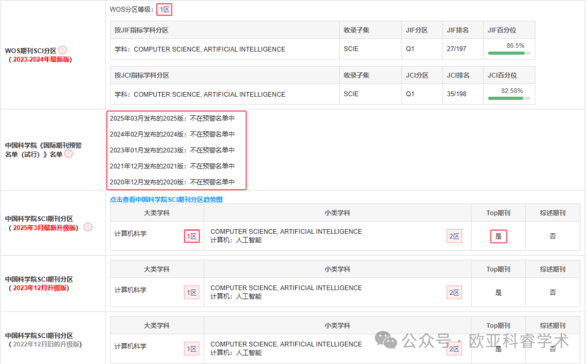Click the info icon beside WOS期刊SCI分区
Image resolution: width=588 pixels, height=364 pixels.
(63, 50)
